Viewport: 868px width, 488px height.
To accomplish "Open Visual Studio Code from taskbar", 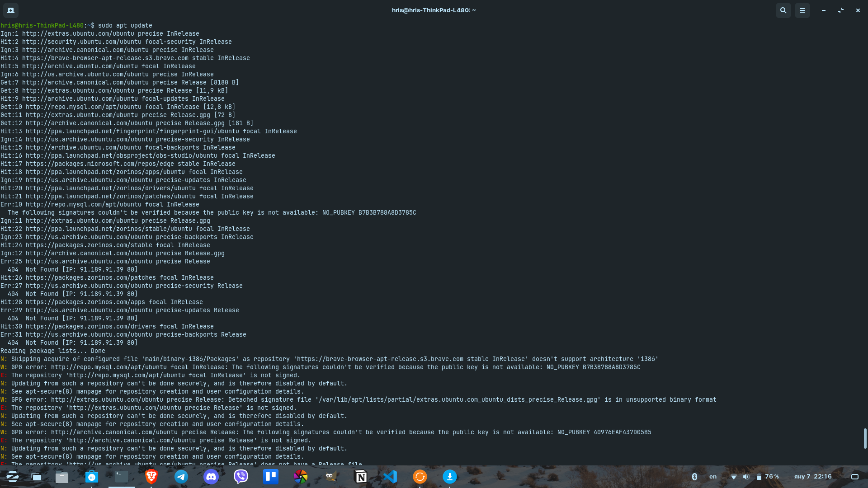I will [x=390, y=477].
